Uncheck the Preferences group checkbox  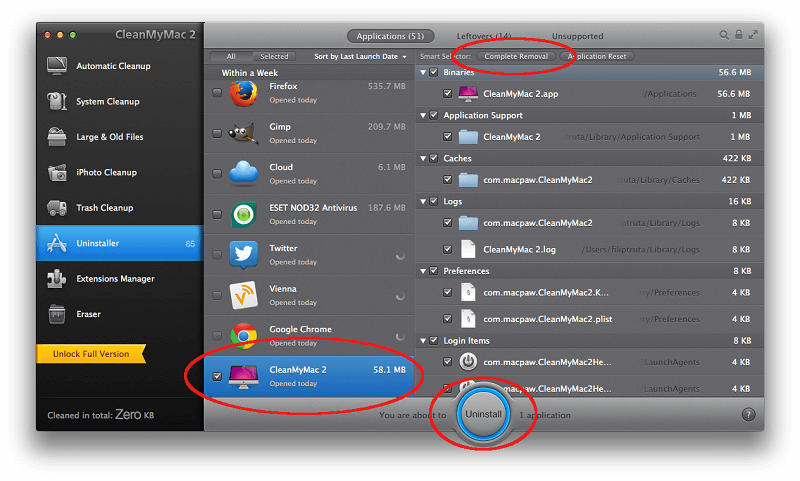434,271
